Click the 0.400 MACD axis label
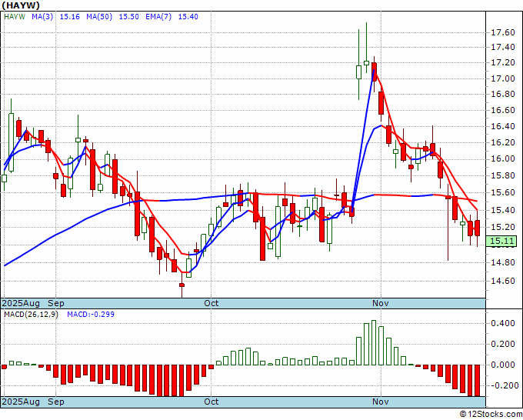This screenshot has width=523, height=420. pyautogui.click(x=503, y=323)
